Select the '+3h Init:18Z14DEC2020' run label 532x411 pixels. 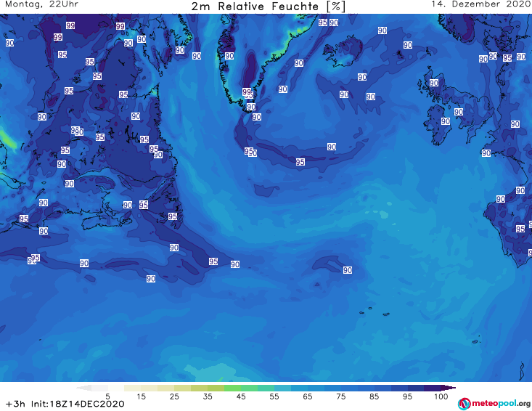point(65,404)
